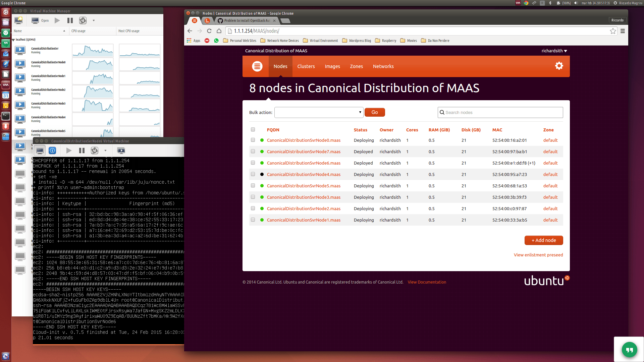Bookmark this page with star icon

613,31
